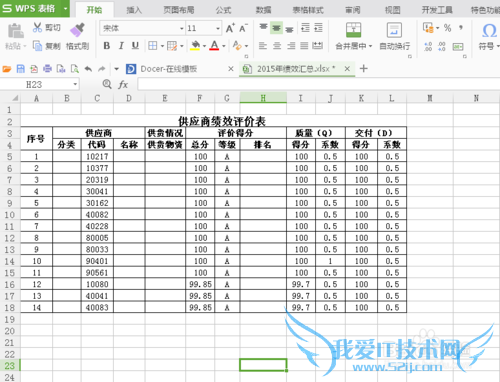Open WPS application menu dropdown
This screenshot has height=382, width=500.
(x=65, y=8)
